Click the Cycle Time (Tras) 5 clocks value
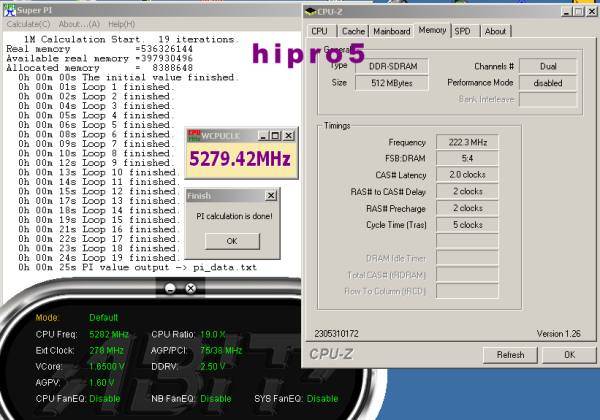The width and height of the screenshot is (600, 420). (x=468, y=225)
